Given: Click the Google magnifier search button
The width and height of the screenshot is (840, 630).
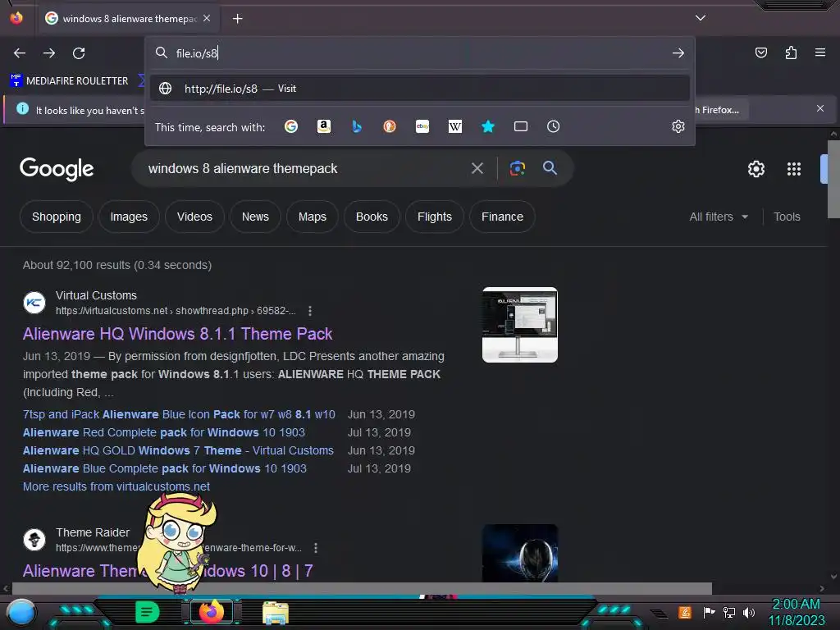Looking at the screenshot, I should click(550, 167).
